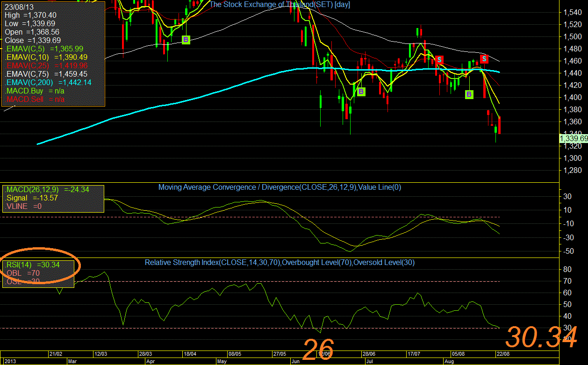Select the '.EMAV(C,75) =1,459.45' legend entry
This screenshot has height=365, width=588.
coord(46,74)
